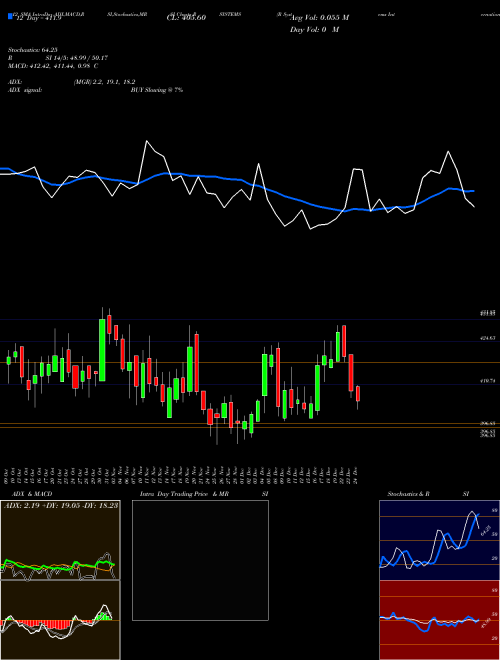500x660 pixels.
Task: Click the "ADX: 2.19 +DY: 19.05 -DY: 18.23" header
Action: [x=61, y=505]
